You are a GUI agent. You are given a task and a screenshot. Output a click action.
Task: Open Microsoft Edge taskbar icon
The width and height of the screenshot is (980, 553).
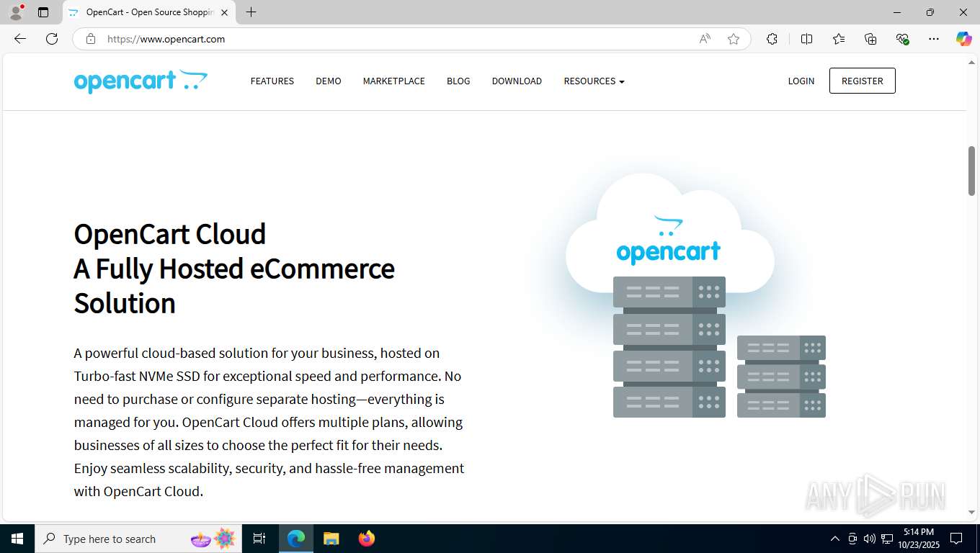(296, 539)
